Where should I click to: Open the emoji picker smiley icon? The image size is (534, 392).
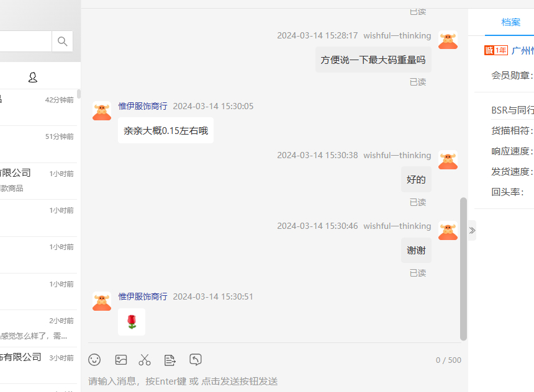pyautogui.click(x=94, y=360)
